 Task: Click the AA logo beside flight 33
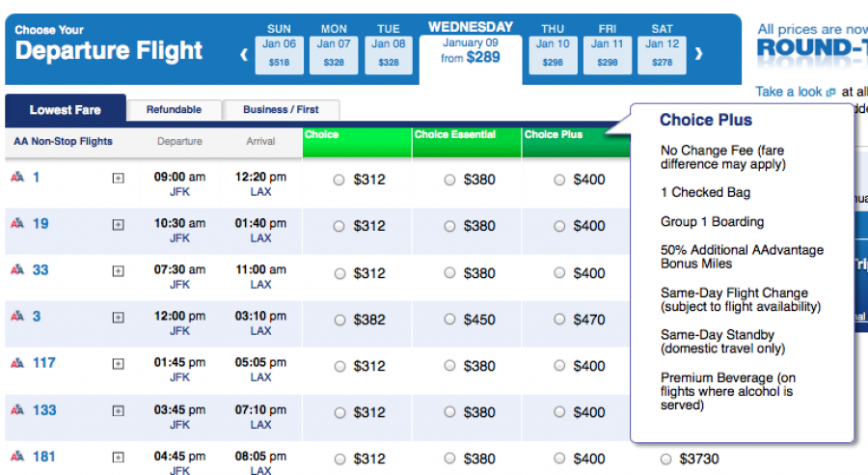pos(17,270)
